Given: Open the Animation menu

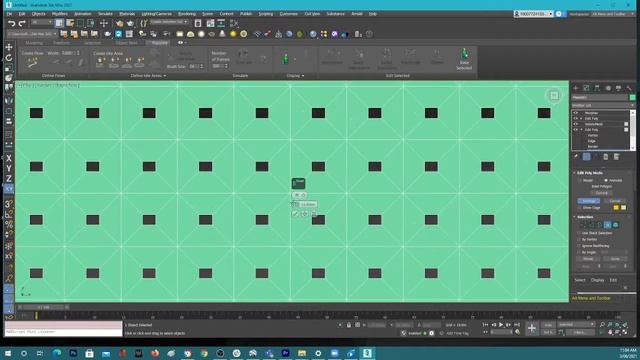Looking at the screenshot, I should [x=82, y=14].
